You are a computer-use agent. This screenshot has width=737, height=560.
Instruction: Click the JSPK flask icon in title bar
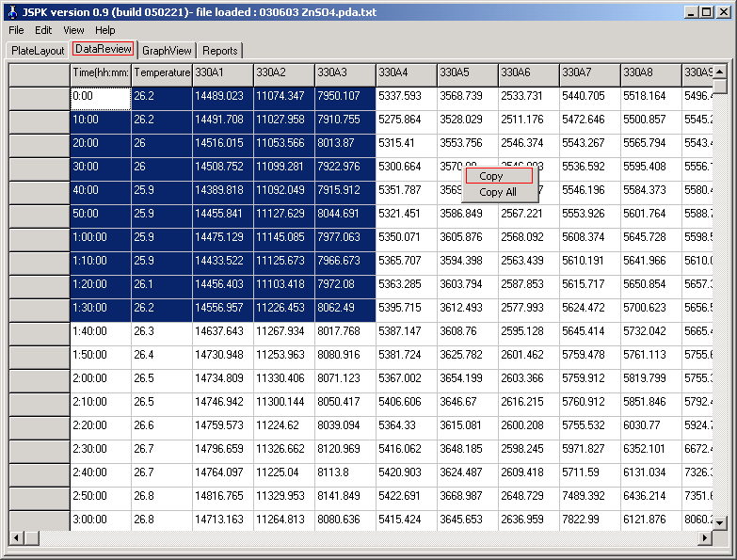coord(12,11)
